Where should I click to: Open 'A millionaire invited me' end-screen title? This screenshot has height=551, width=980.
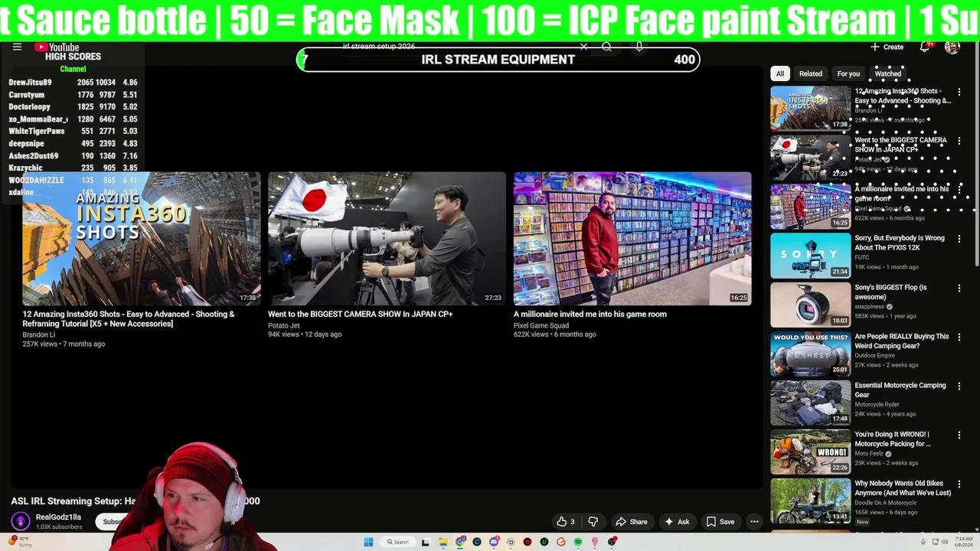pos(590,314)
